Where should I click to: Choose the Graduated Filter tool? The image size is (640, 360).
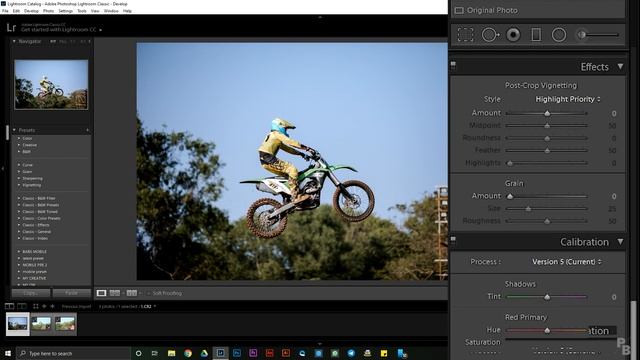click(536, 35)
